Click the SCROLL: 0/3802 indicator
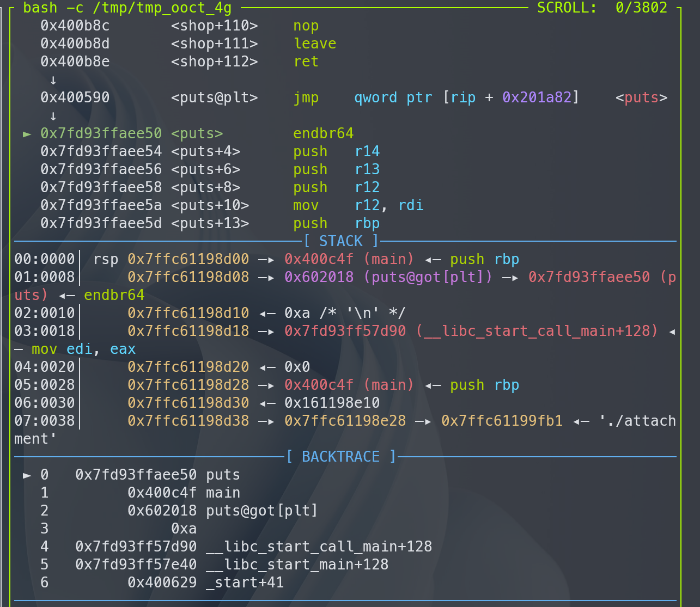Screen dimensions: 700x607 tap(602, 8)
